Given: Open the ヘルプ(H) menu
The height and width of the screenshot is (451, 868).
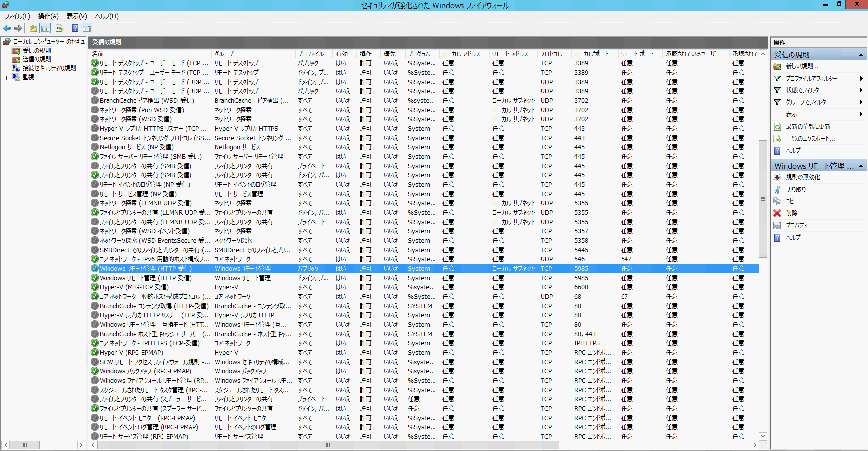Looking at the screenshot, I should 107,16.
